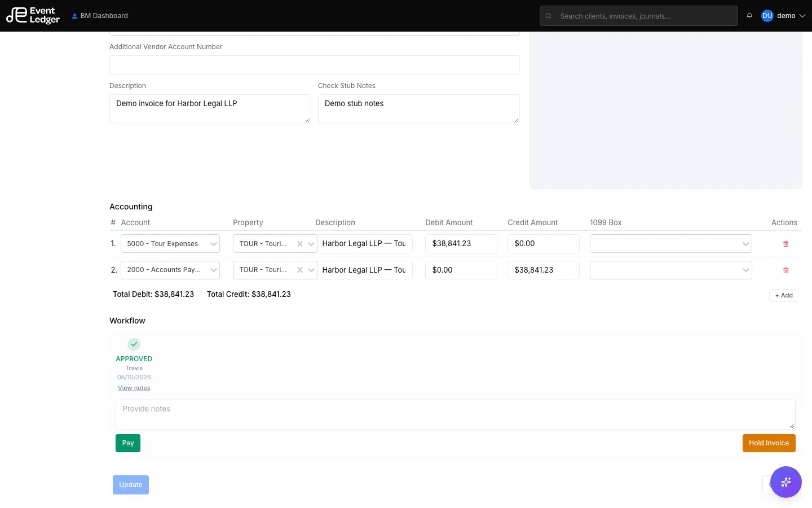
Task: Add a new accounting line
Action: [784, 295]
